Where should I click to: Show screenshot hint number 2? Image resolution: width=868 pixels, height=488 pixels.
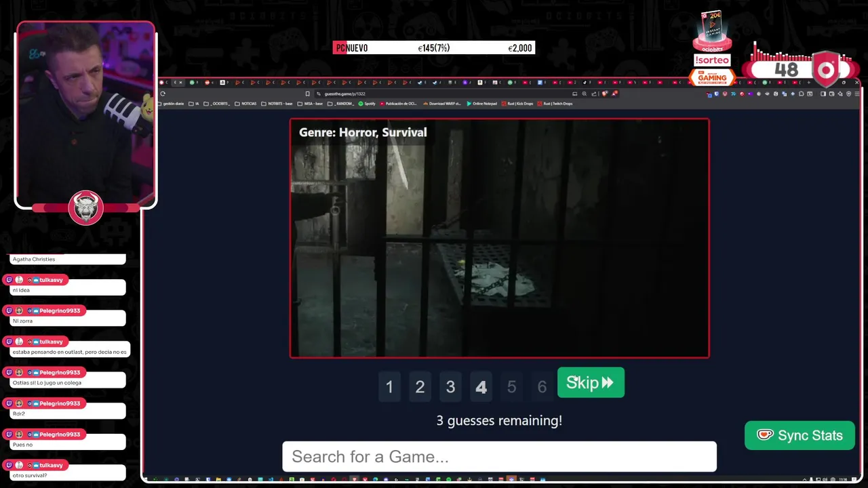tap(420, 386)
